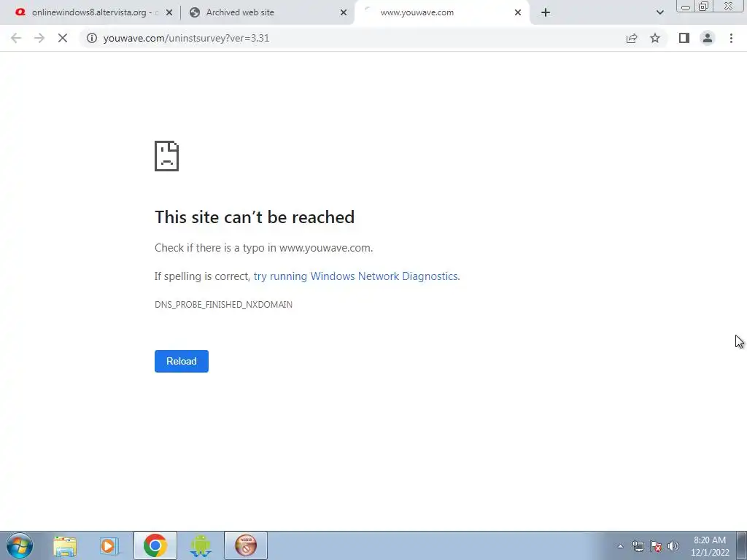Image resolution: width=747 pixels, height=560 pixels.
Task: Select the www.youwave.com tab
Action: 441,12
